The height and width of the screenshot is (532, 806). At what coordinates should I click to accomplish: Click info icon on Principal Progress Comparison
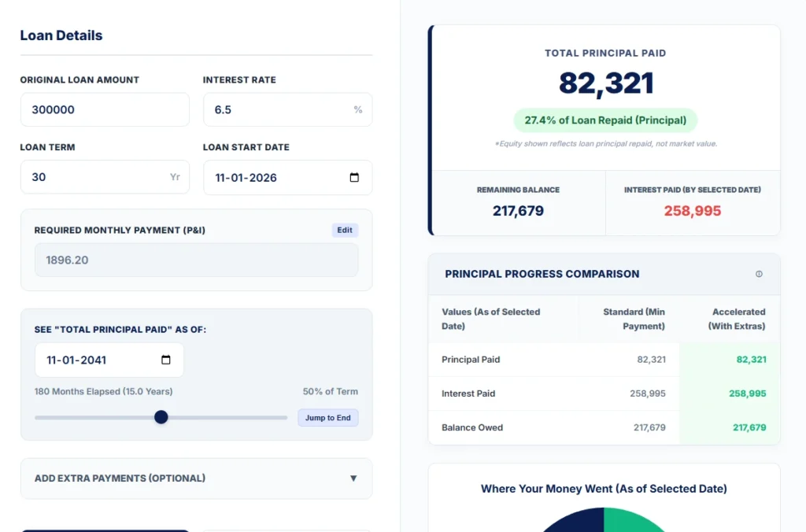[x=759, y=274]
